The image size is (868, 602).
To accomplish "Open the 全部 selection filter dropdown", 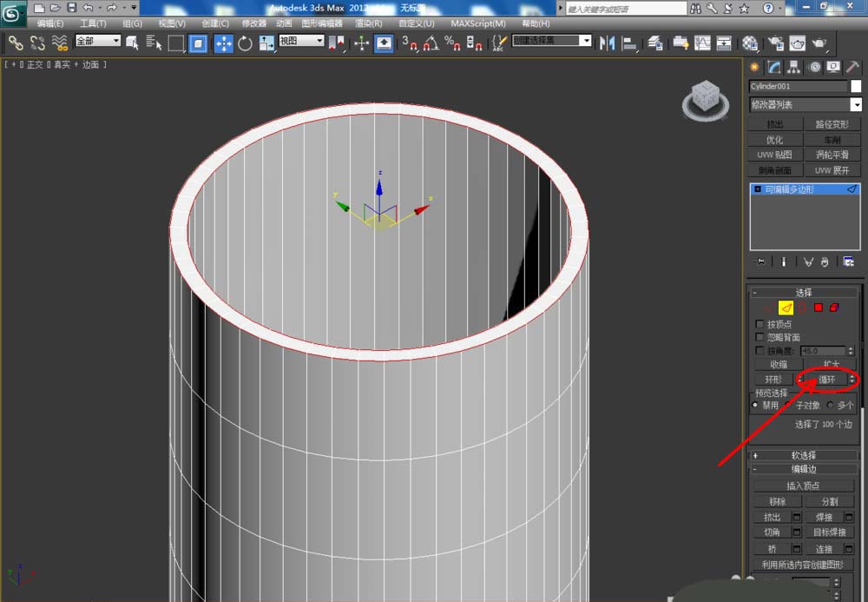I will [97, 41].
